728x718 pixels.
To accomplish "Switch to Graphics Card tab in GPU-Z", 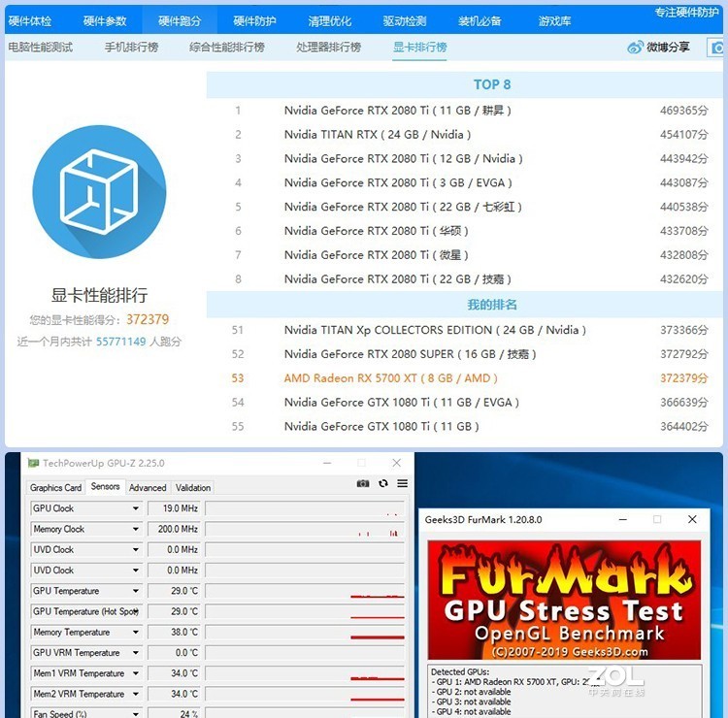I will [x=55, y=487].
